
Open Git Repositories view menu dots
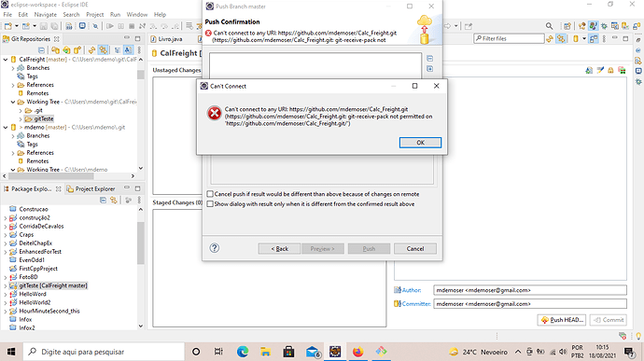tap(139, 50)
